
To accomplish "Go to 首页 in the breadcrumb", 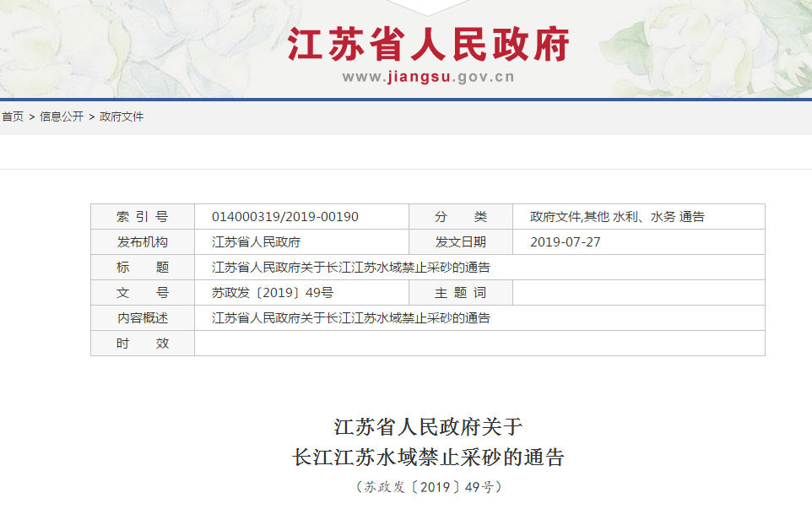I will point(12,116).
